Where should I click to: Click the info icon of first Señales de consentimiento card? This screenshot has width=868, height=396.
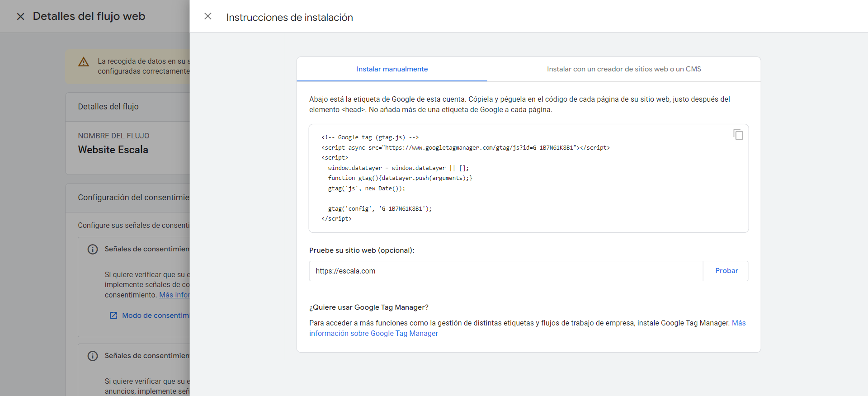tap(93, 250)
